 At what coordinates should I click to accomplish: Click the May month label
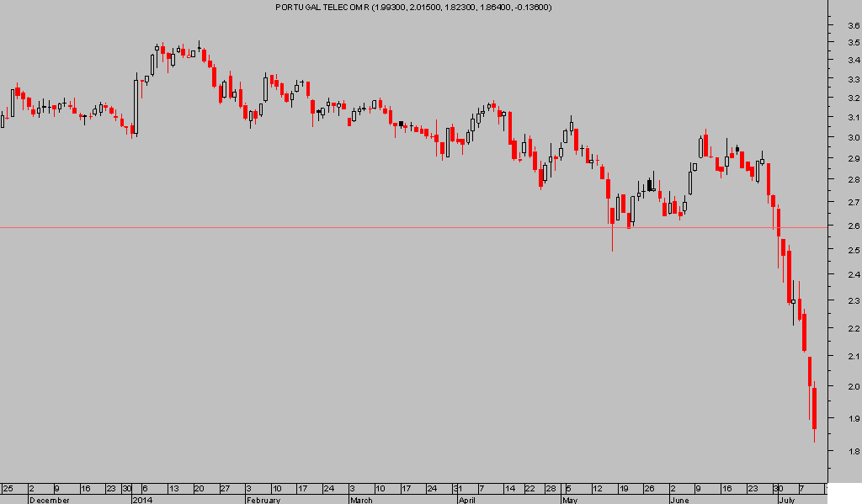pos(570,500)
